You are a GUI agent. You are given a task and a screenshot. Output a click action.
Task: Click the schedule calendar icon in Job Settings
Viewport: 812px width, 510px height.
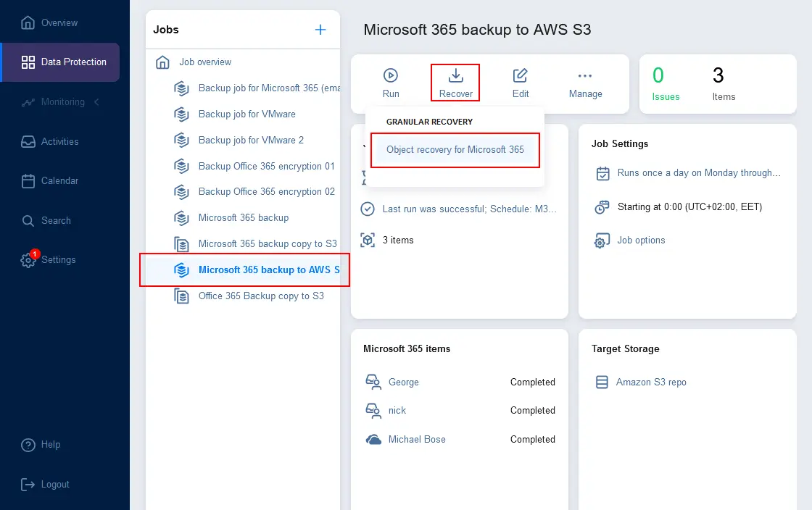602,173
